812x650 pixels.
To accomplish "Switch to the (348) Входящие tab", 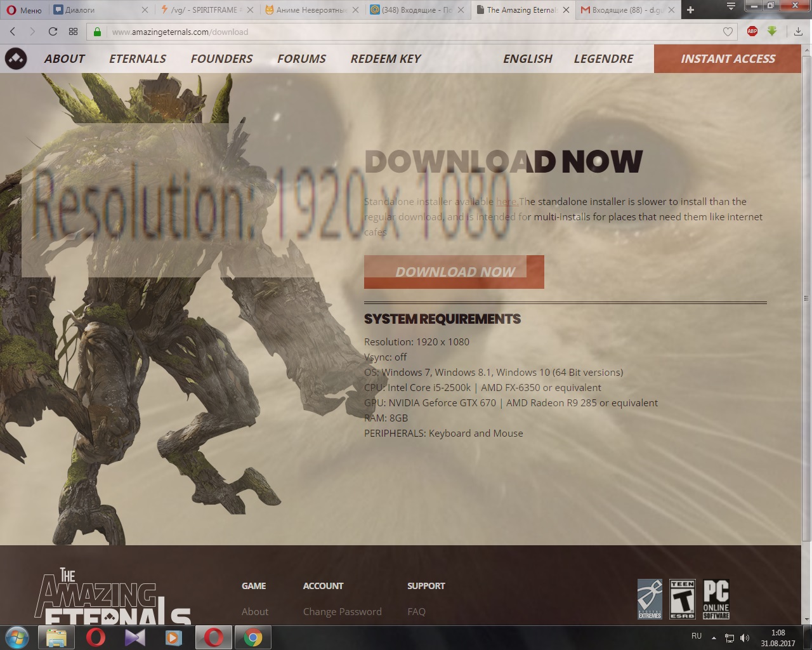I will pyautogui.click(x=417, y=10).
